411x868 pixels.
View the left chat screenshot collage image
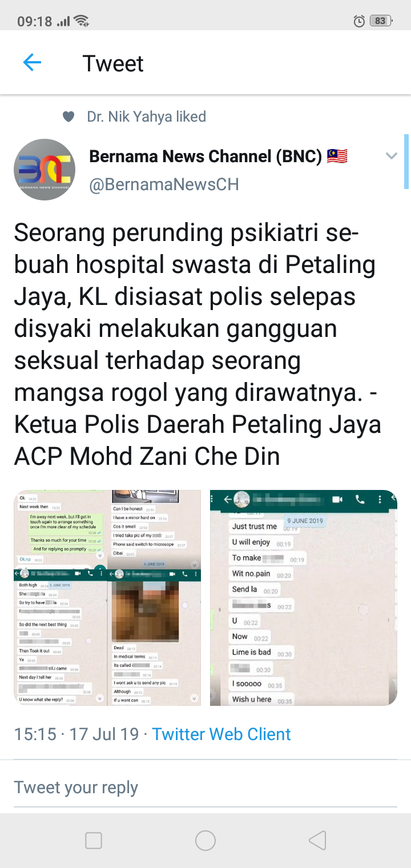[107, 598]
